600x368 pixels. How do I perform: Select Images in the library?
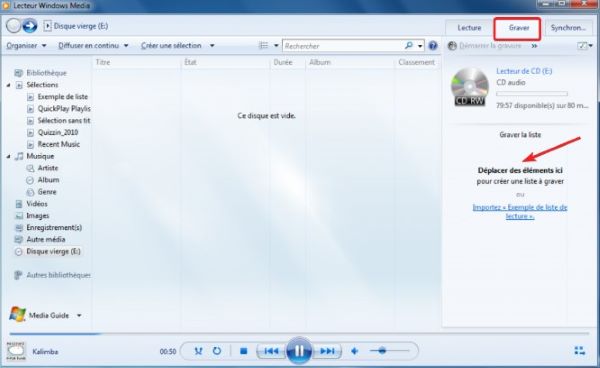(x=38, y=216)
